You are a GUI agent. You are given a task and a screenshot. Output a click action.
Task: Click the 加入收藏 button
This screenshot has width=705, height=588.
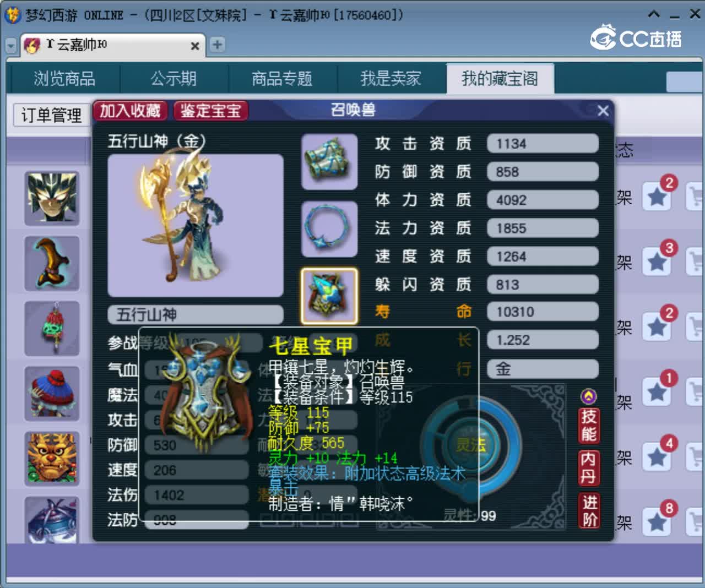(x=130, y=111)
